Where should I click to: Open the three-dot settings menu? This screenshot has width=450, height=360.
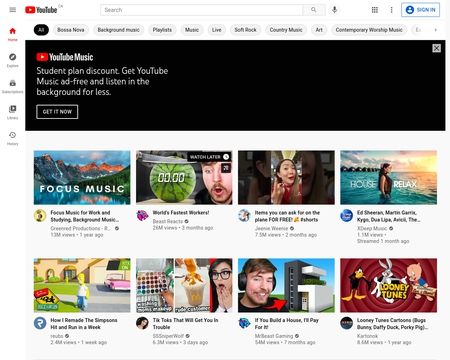(391, 10)
